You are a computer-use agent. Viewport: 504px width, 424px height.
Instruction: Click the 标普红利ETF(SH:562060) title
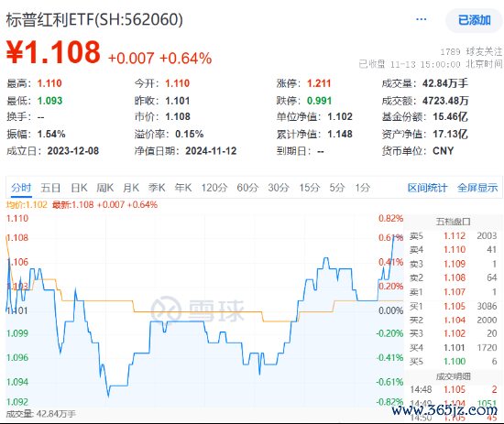click(x=94, y=19)
